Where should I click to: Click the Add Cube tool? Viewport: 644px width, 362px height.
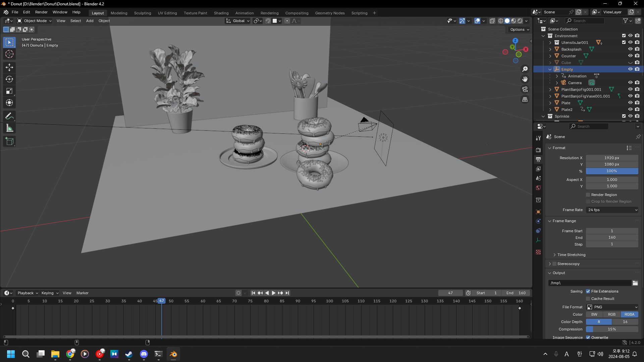pos(9,141)
